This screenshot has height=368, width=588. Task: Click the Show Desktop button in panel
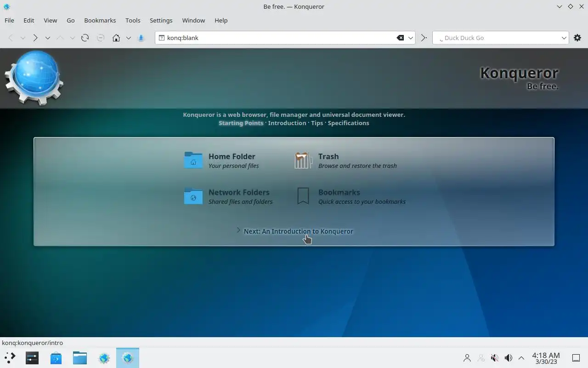point(576,358)
